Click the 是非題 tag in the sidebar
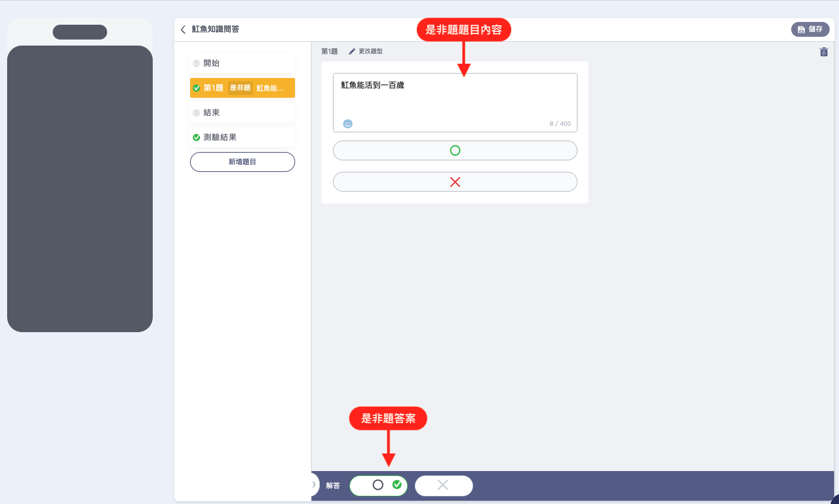 pyautogui.click(x=240, y=88)
